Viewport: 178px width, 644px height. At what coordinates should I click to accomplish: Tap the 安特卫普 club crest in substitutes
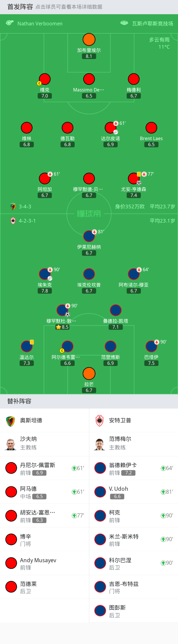coord(100,420)
